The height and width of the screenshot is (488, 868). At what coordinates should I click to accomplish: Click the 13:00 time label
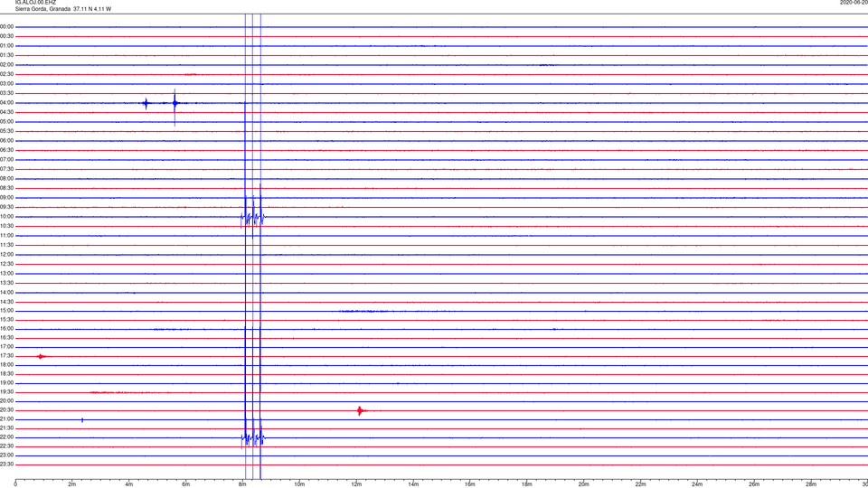coord(7,273)
